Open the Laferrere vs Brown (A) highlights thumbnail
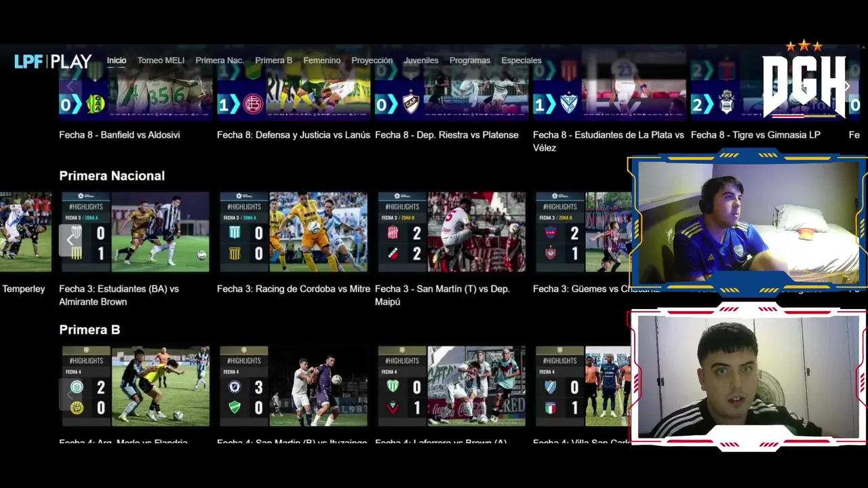Viewport: 868px width, 488px height. tap(452, 386)
